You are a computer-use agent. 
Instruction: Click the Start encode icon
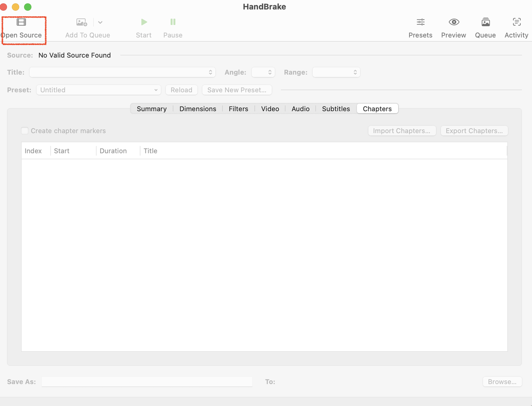coord(144,22)
